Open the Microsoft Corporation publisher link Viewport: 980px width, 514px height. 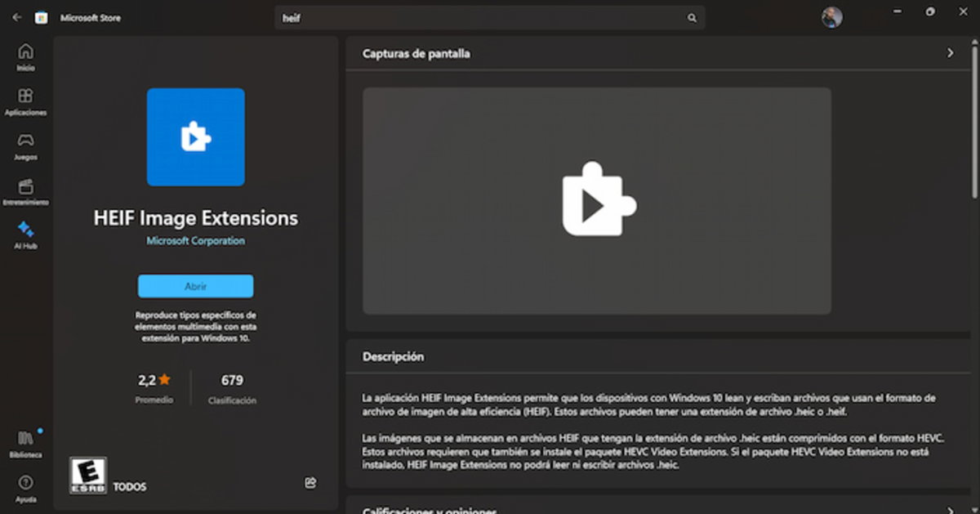pos(195,240)
